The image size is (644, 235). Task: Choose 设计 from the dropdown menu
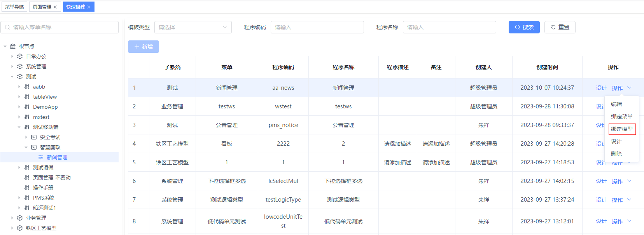616,141
